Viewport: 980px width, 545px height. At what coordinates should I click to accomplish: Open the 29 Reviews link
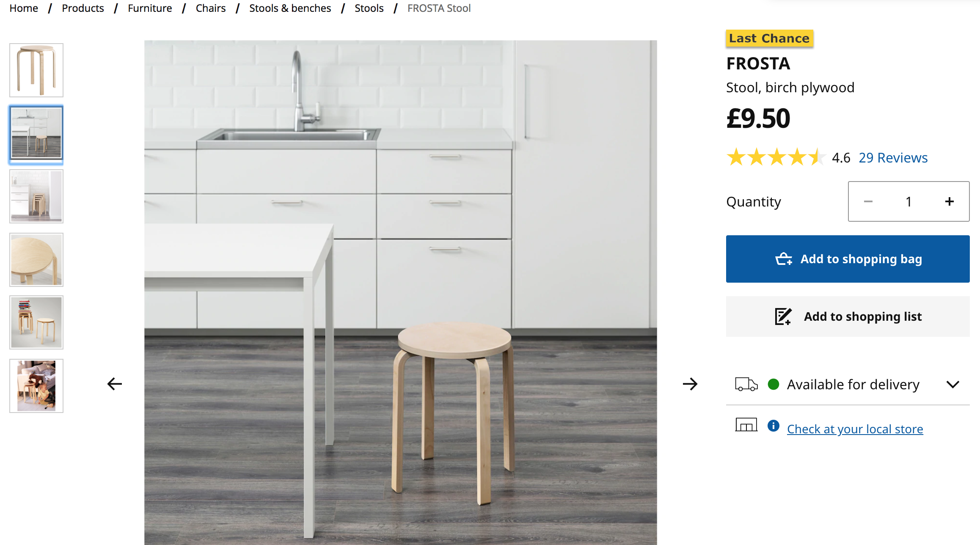click(893, 157)
